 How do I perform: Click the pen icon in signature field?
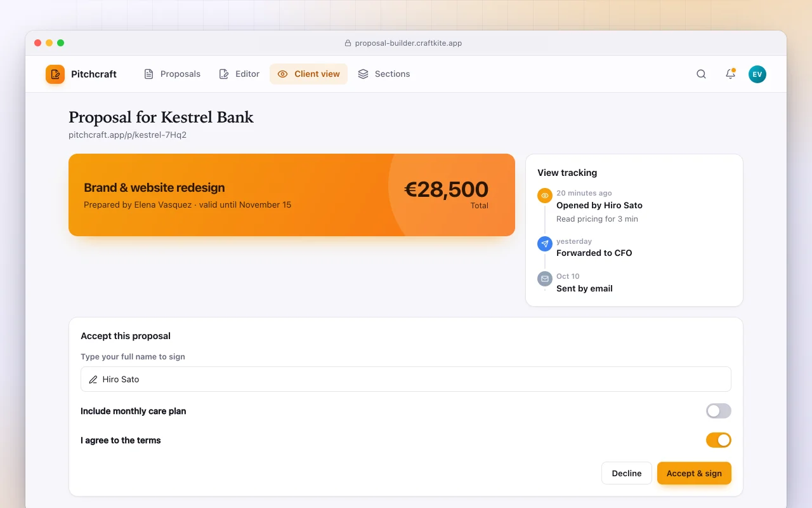click(93, 379)
